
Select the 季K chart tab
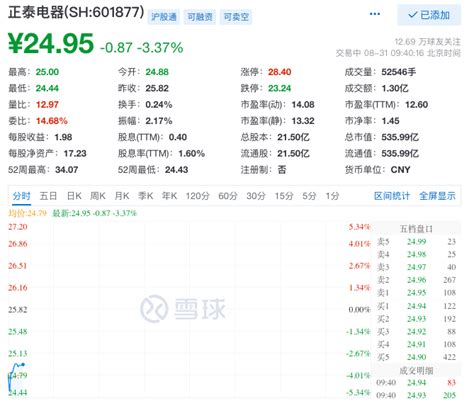pos(146,196)
